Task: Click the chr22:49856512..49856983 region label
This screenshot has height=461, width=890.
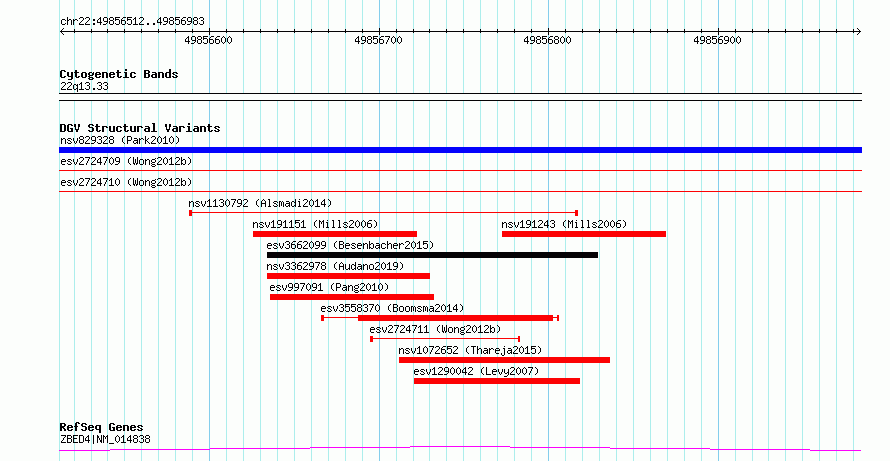Action: [x=132, y=22]
